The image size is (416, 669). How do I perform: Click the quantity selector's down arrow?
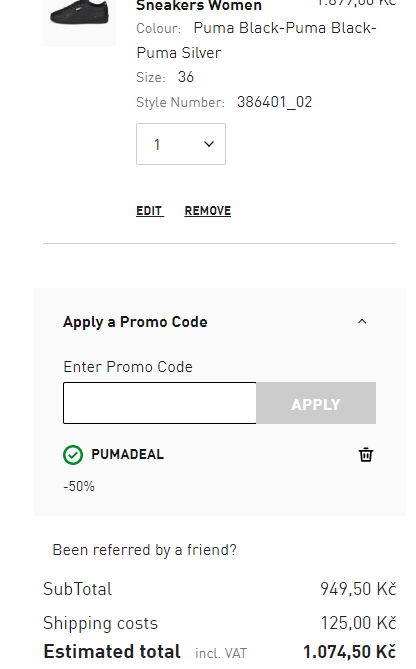(209, 144)
